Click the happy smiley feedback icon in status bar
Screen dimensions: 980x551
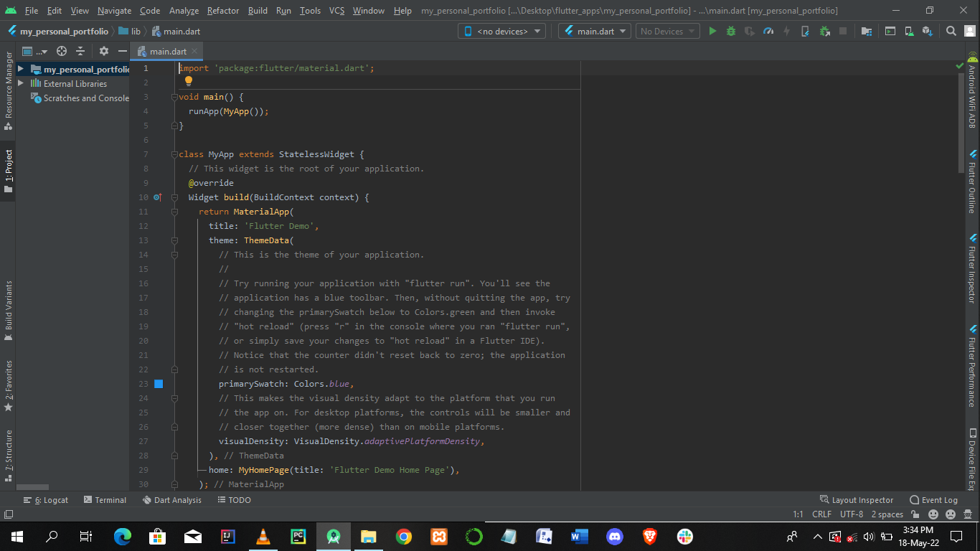933,514
